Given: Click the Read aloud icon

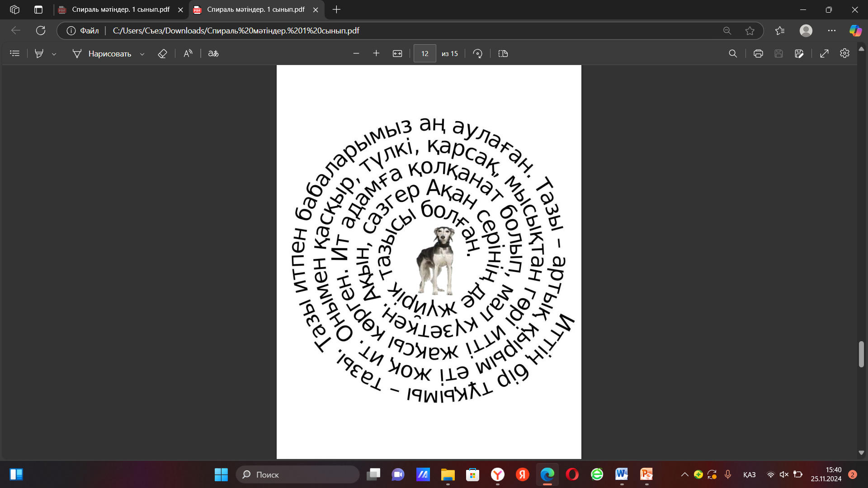Looking at the screenshot, I should point(188,53).
